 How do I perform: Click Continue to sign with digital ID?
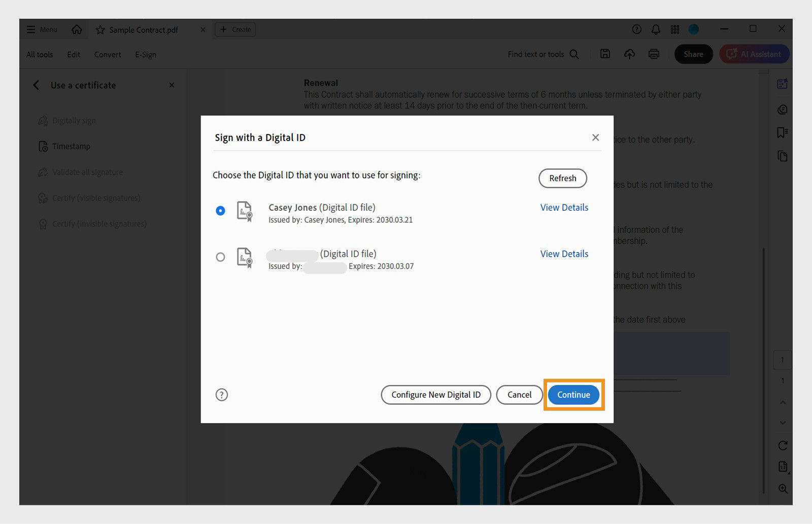pyautogui.click(x=573, y=395)
